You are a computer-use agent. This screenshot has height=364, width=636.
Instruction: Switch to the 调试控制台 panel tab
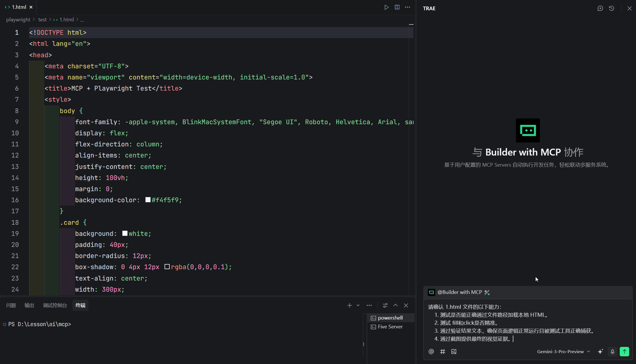click(x=55, y=305)
